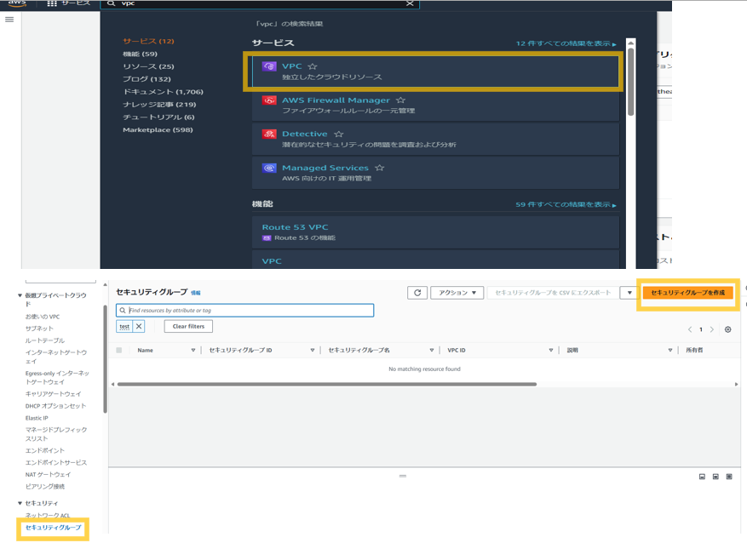Favorite AWS Firewall Manager star
Screen dimensions: 747x560
(x=400, y=100)
